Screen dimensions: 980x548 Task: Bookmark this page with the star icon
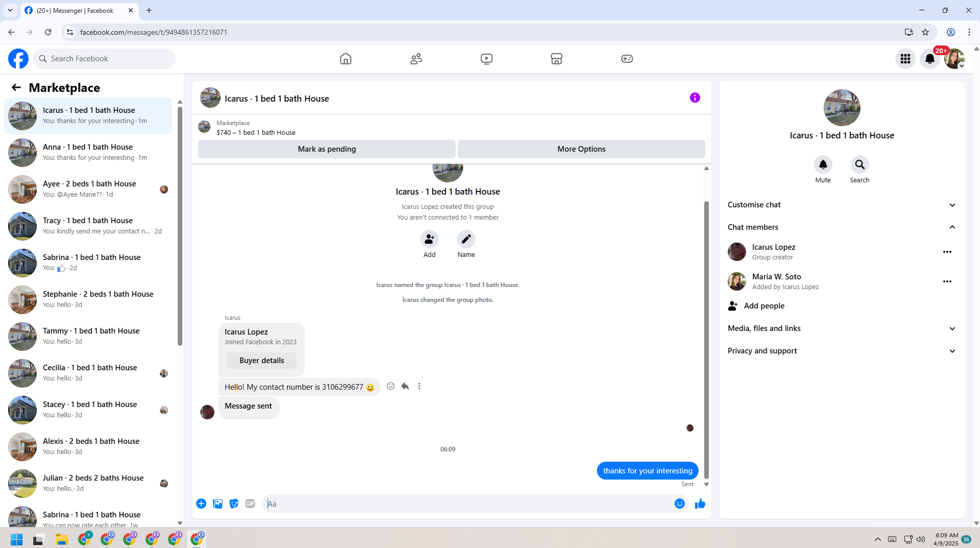[x=925, y=32]
